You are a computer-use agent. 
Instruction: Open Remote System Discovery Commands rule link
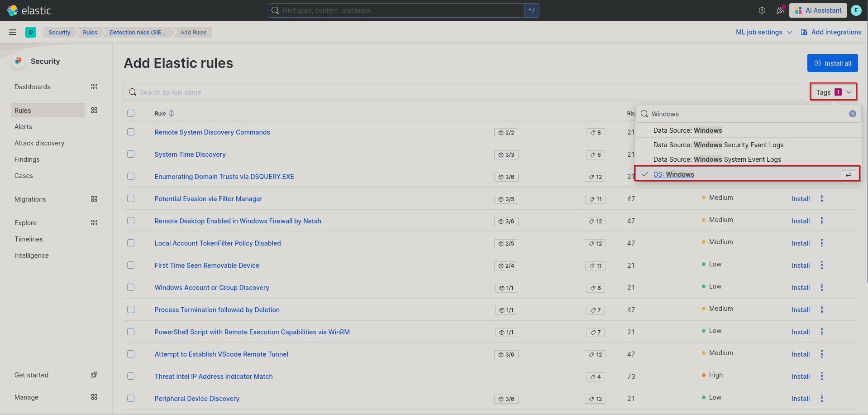click(x=212, y=132)
